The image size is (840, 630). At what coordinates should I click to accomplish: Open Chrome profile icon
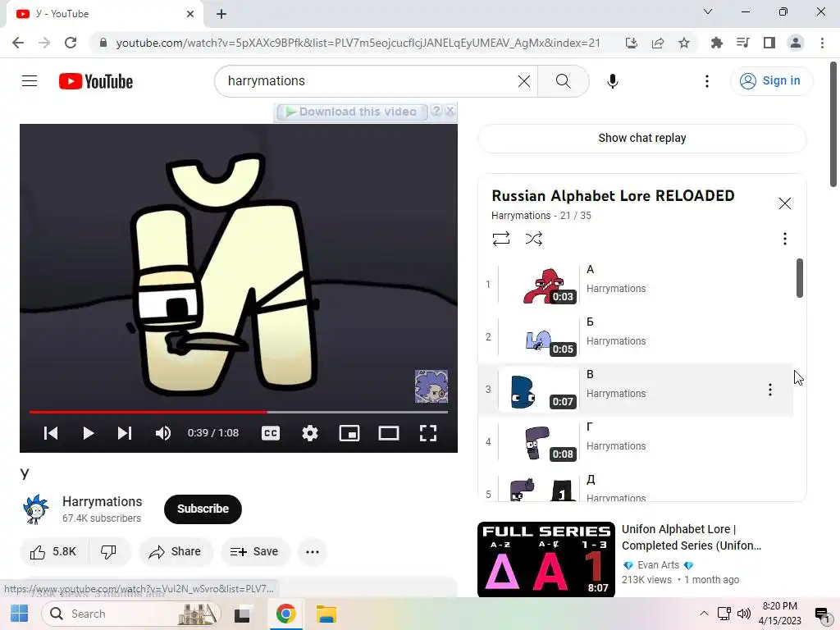click(x=796, y=43)
